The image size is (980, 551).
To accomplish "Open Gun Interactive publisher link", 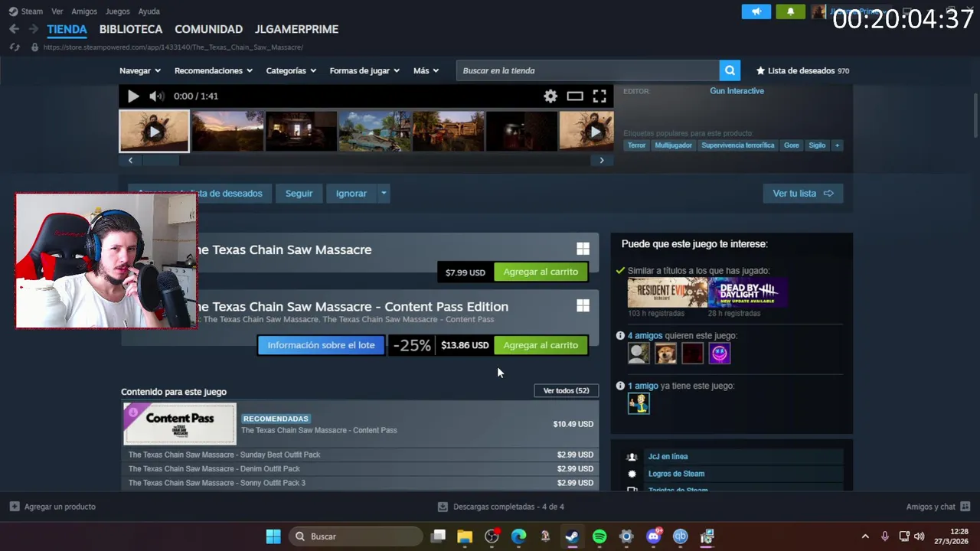I will (737, 91).
